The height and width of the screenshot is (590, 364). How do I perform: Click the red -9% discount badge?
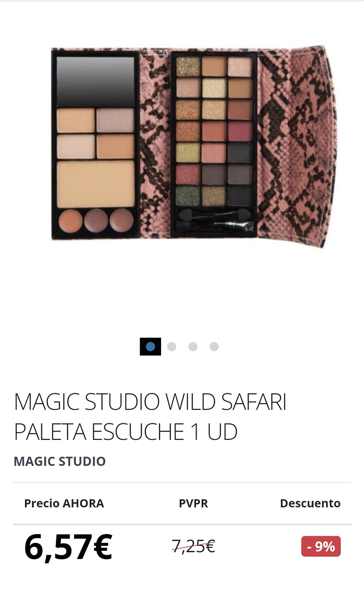pos(321,546)
